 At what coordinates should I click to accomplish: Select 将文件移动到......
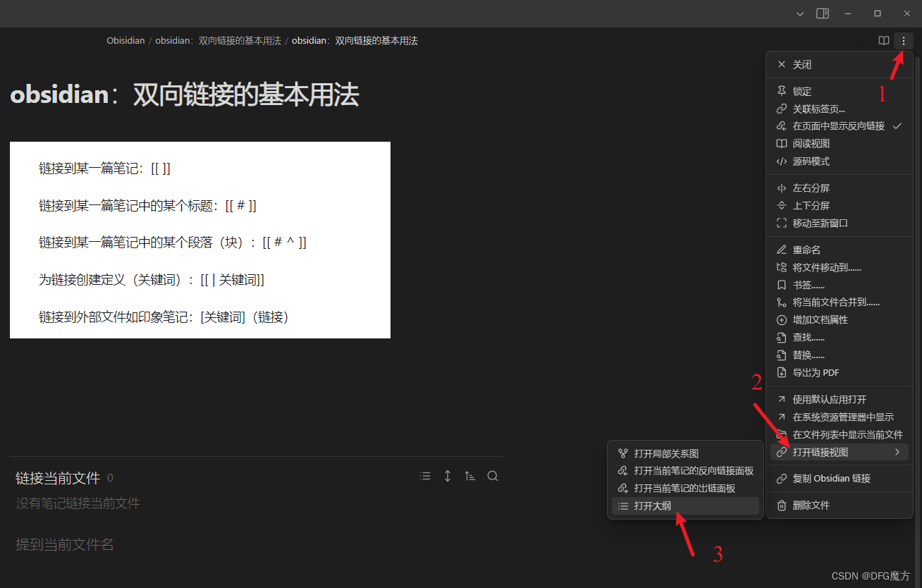click(x=840, y=268)
